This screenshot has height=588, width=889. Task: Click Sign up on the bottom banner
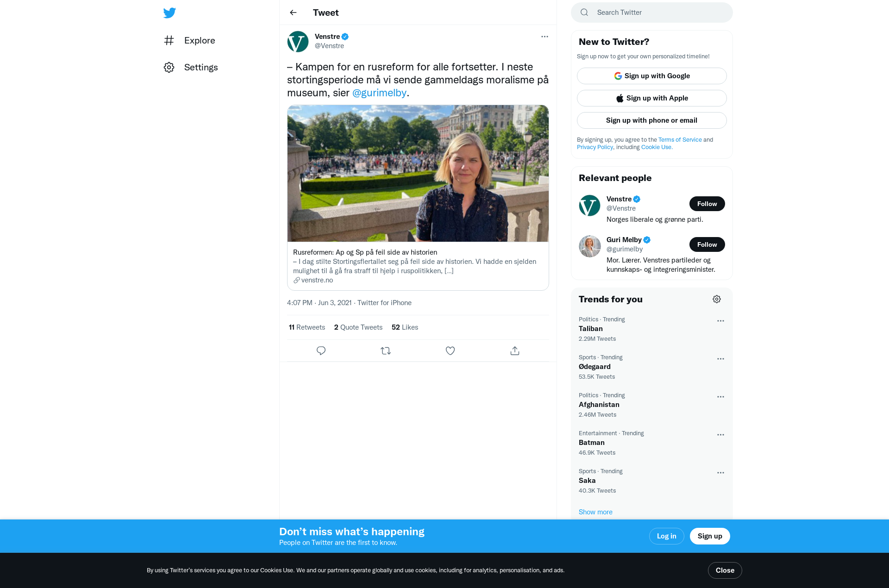pos(710,536)
